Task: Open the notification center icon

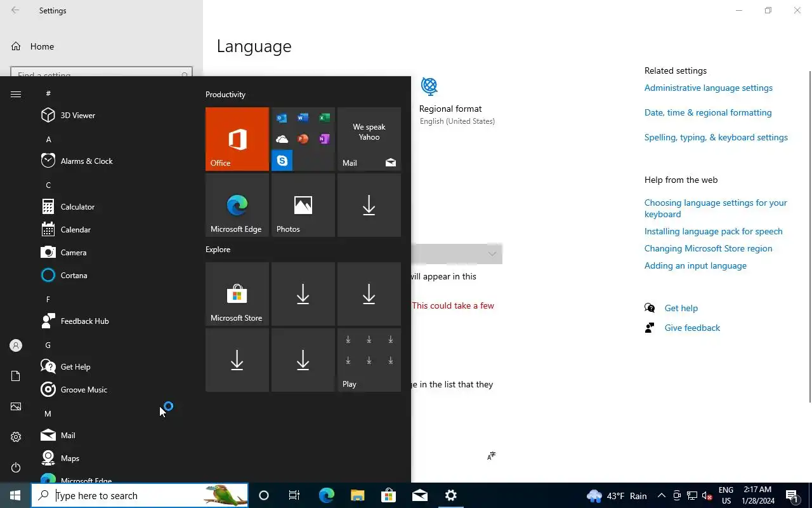Action: coord(792,495)
